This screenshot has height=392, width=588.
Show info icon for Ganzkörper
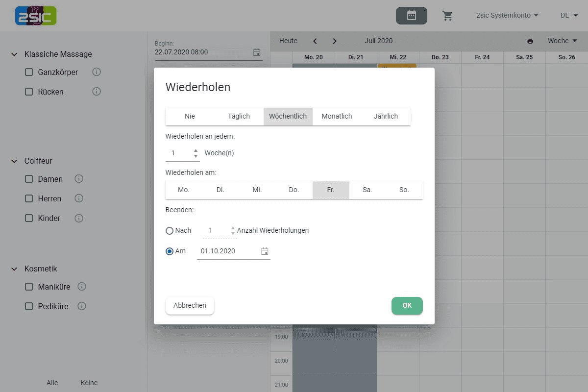click(x=97, y=72)
